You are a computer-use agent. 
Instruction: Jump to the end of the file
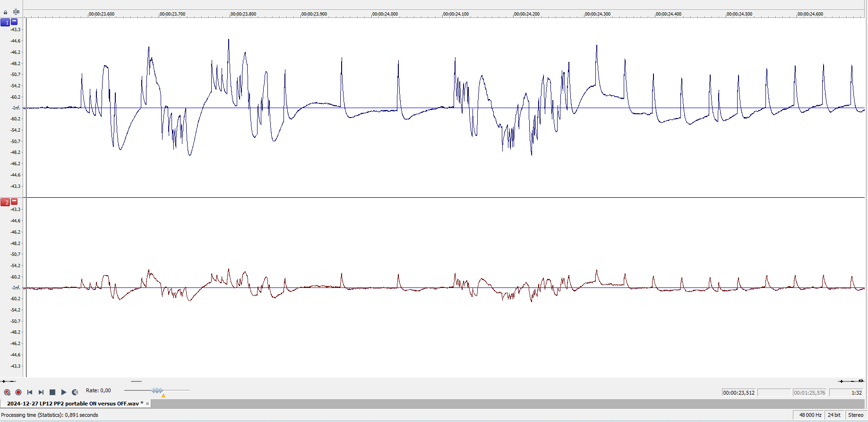click(x=41, y=392)
